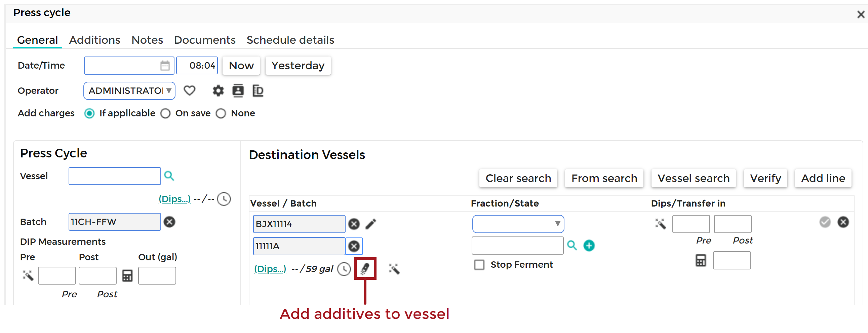Open the calendar date picker icon
Image resolution: width=868 pixels, height=333 pixels.
coord(165,65)
